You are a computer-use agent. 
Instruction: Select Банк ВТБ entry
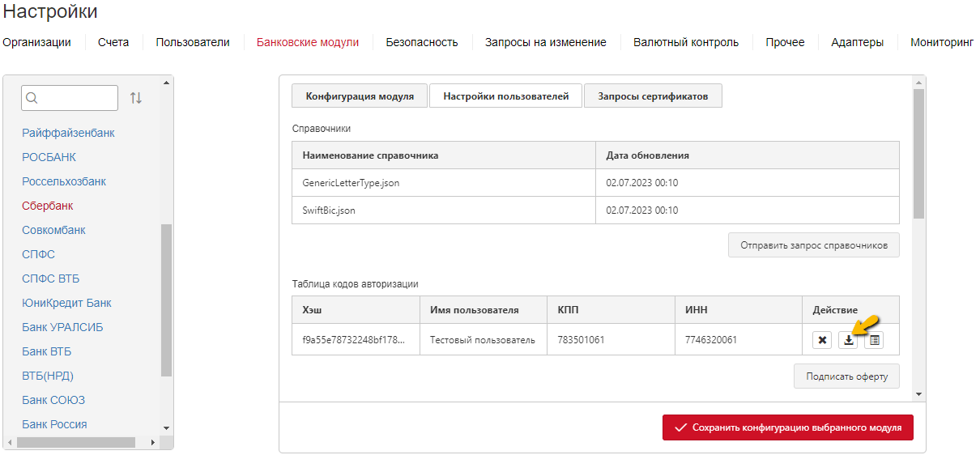47,351
